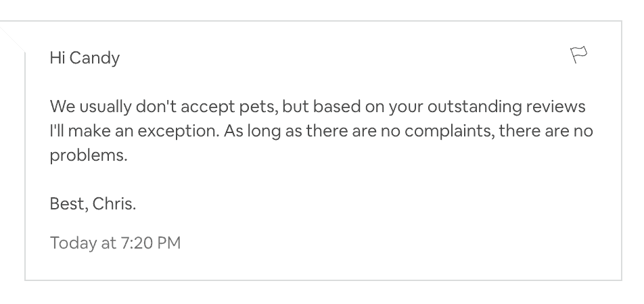Click the phrase "As long as there are"
Screen dimensions: 644x304
pos(300,131)
